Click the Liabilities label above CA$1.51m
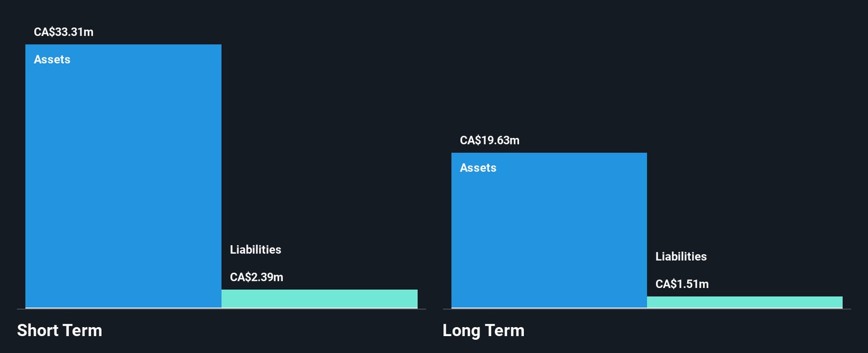Image resolution: width=868 pixels, height=353 pixels. tap(681, 256)
